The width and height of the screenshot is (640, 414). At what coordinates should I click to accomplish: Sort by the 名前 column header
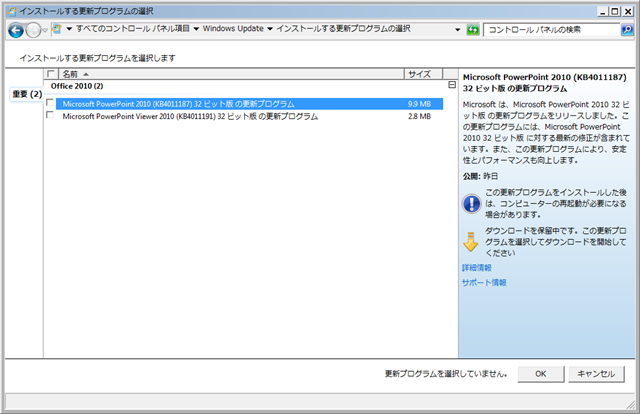tap(231, 74)
